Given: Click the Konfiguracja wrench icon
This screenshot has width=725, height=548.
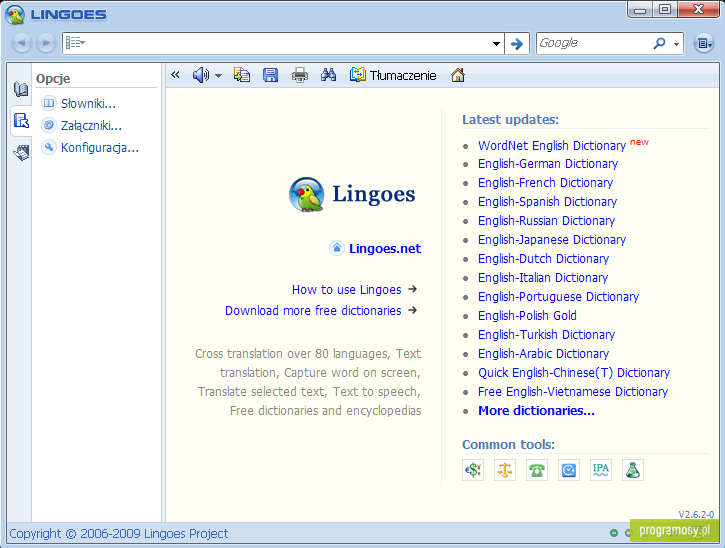Looking at the screenshot, I should 49,147.
